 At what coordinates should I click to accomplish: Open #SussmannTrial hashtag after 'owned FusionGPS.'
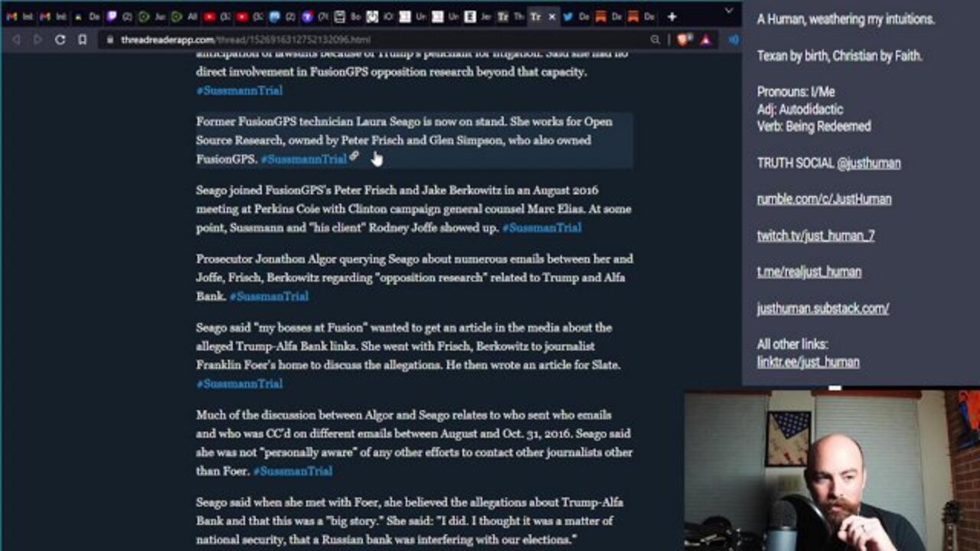(x=304, y=159)
